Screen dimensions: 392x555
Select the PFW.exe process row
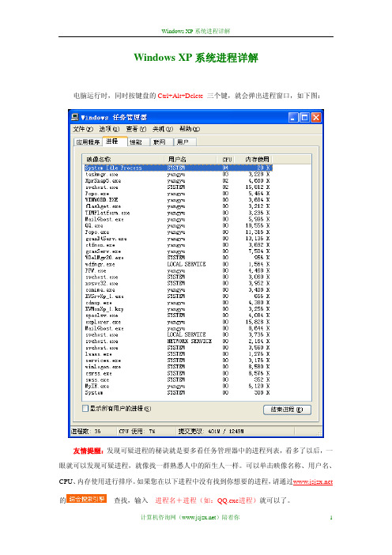tap(178, 270)
